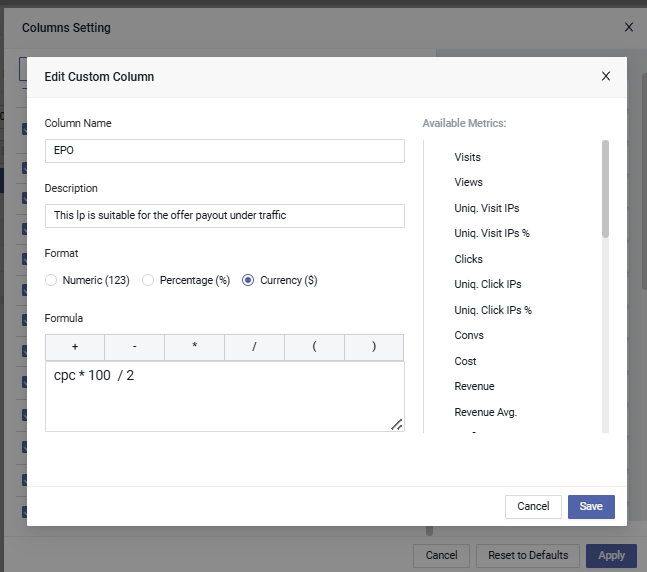Insert opening parenthesis into formula

[315, 346]
